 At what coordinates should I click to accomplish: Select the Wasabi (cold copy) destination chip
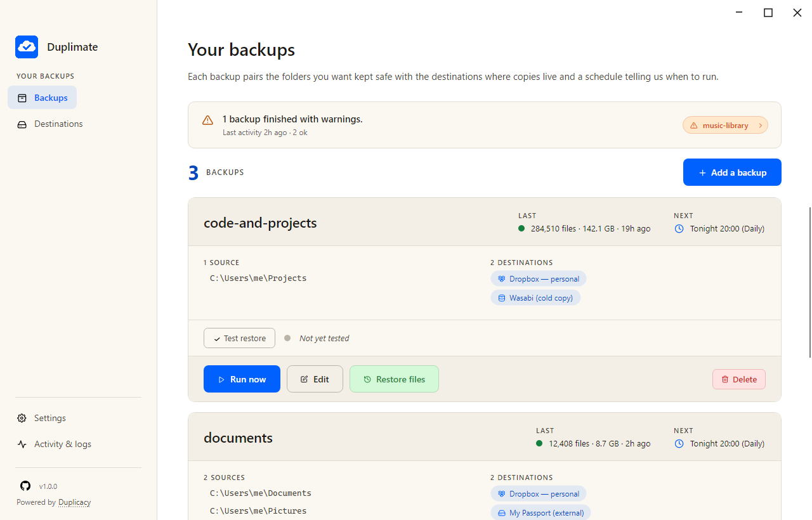pos(535,297)
